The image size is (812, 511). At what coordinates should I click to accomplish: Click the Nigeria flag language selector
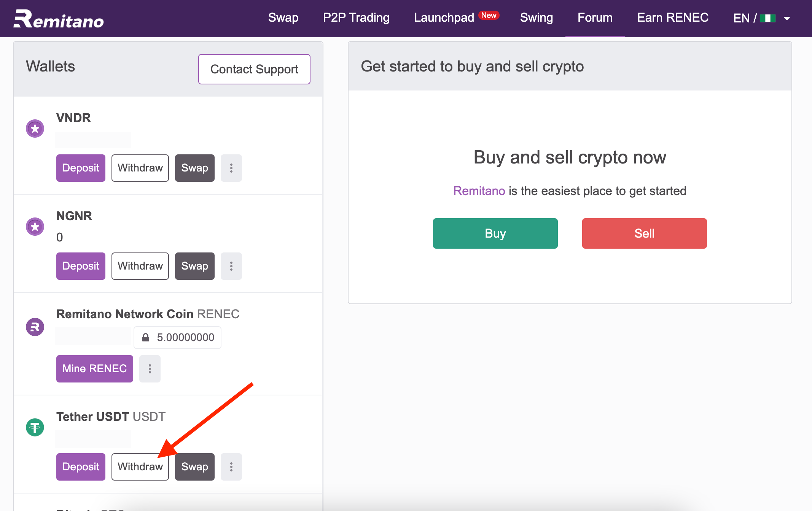768,18
